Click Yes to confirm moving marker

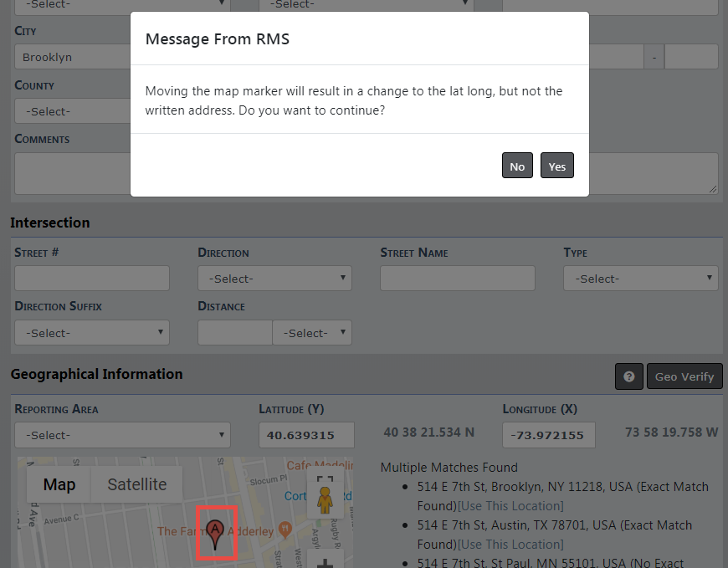(556, 166)
